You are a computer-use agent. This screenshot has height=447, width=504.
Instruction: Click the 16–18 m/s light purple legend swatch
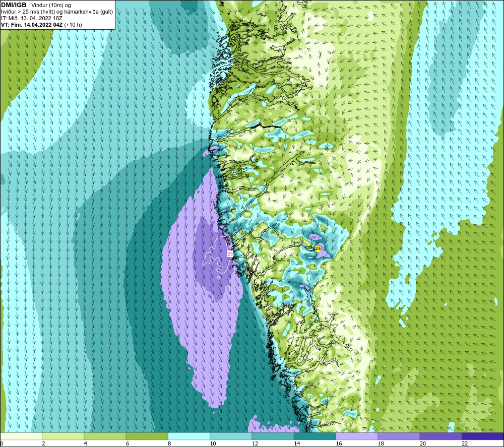[x=357, y=436]
